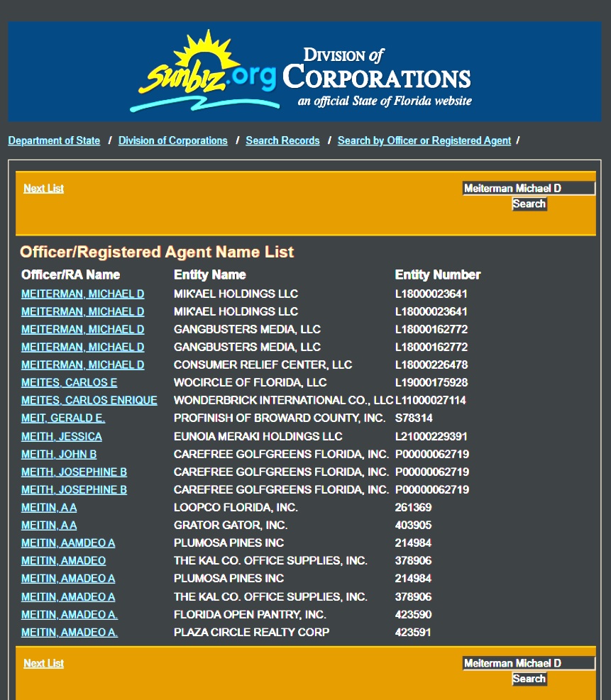Open Search by Officer or Registered Agent link
611x700 pixels.
coord(424,140)
